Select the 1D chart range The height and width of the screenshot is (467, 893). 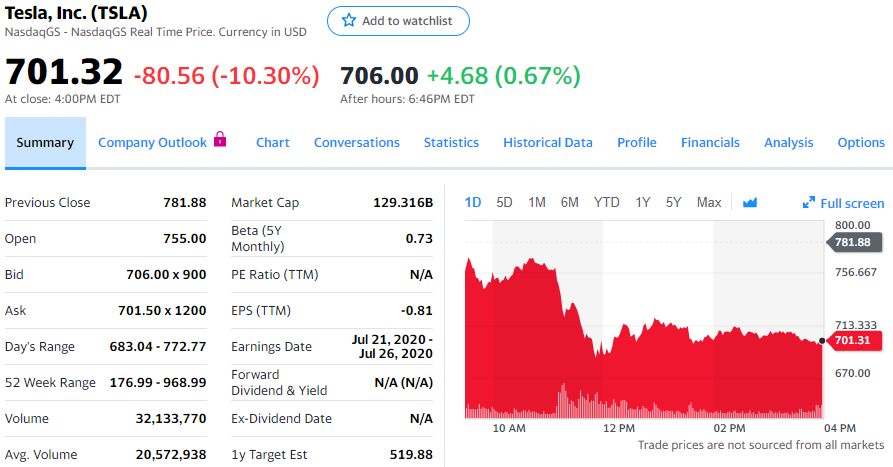[x=473, y=203]
